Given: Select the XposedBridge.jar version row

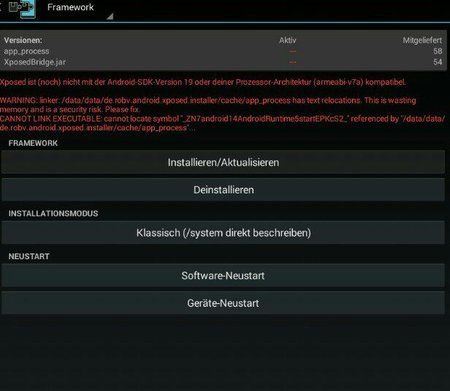Looking at the screenshot, I should tap(223, 62).
